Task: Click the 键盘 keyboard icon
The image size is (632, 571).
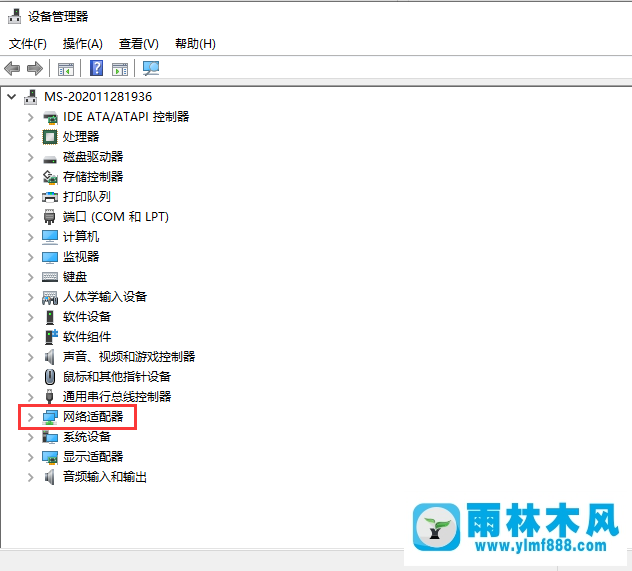Action: coord(50,277)
